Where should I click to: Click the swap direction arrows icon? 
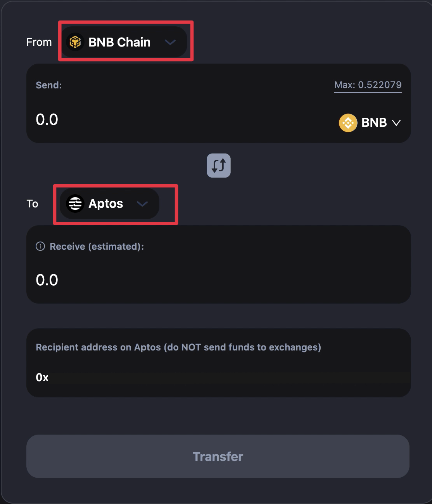coord(219,166)
